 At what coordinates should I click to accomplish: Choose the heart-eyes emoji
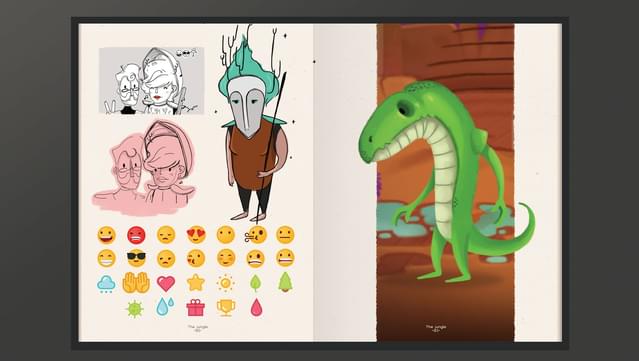[x=196, y=235]
